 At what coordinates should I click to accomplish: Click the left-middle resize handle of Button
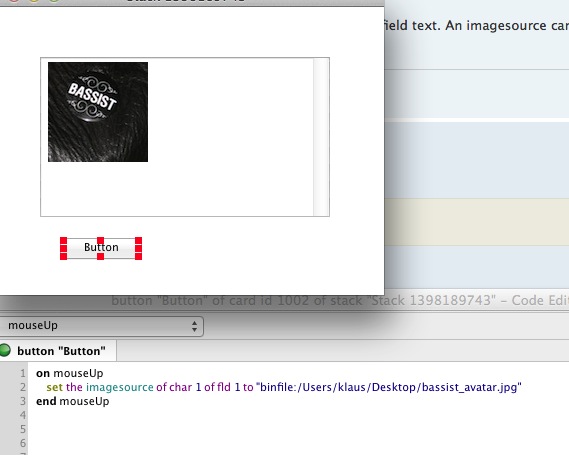click(64, 249)
